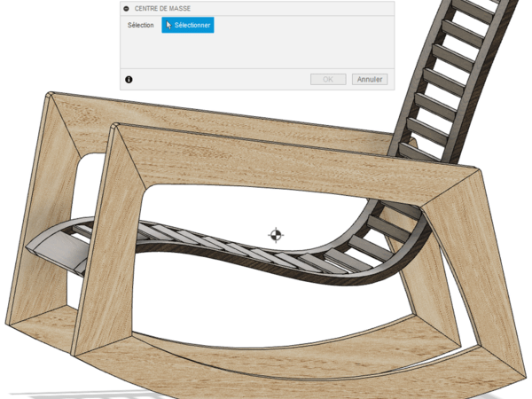
Task: Cancel with the Annuler button
Action: (369, 80)
